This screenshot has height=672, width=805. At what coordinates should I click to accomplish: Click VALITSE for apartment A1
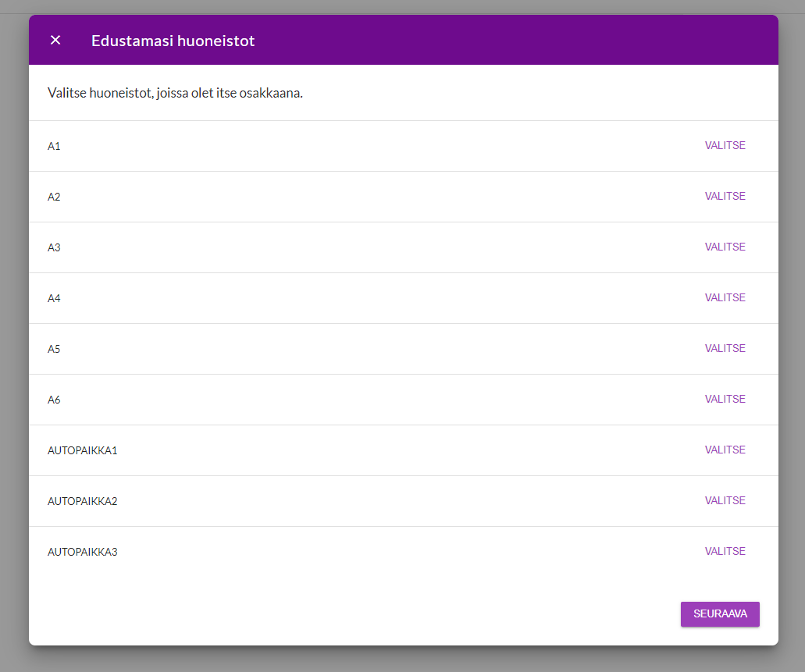pos(725,146)
